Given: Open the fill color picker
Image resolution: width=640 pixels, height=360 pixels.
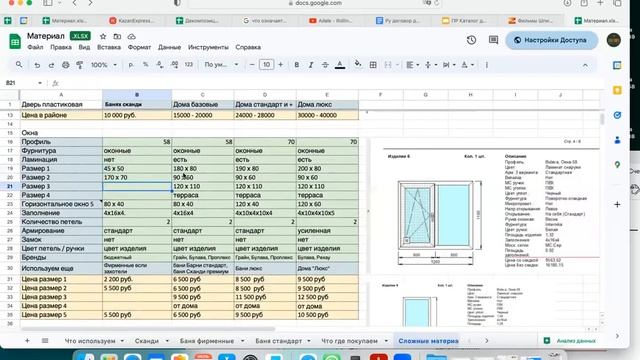Looking at the screenshot, I should tap(358, 64).
